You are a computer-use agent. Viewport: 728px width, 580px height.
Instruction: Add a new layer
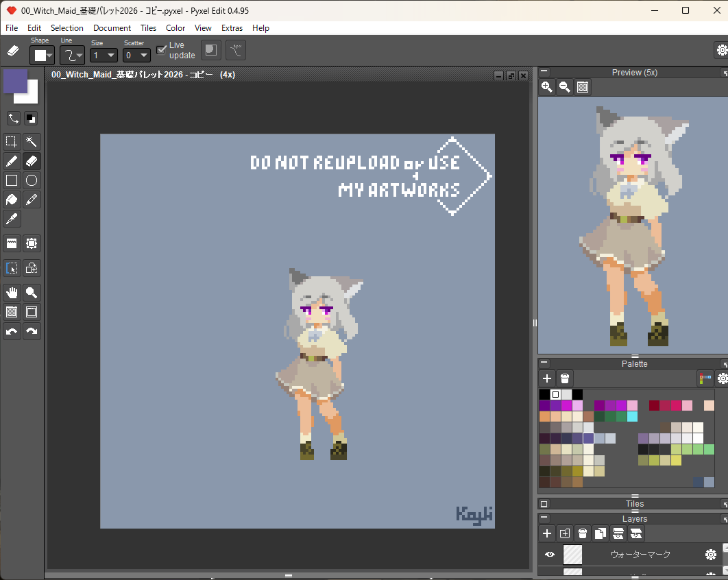point(547,533)
